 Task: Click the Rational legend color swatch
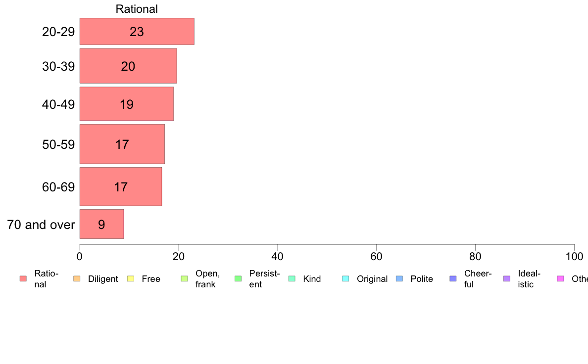pos(23,278)
